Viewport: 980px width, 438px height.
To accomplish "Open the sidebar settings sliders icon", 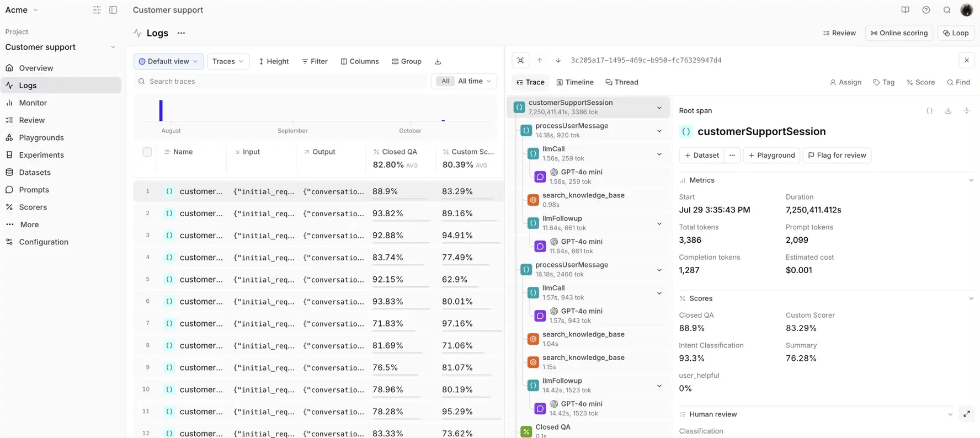I will 97,10.
